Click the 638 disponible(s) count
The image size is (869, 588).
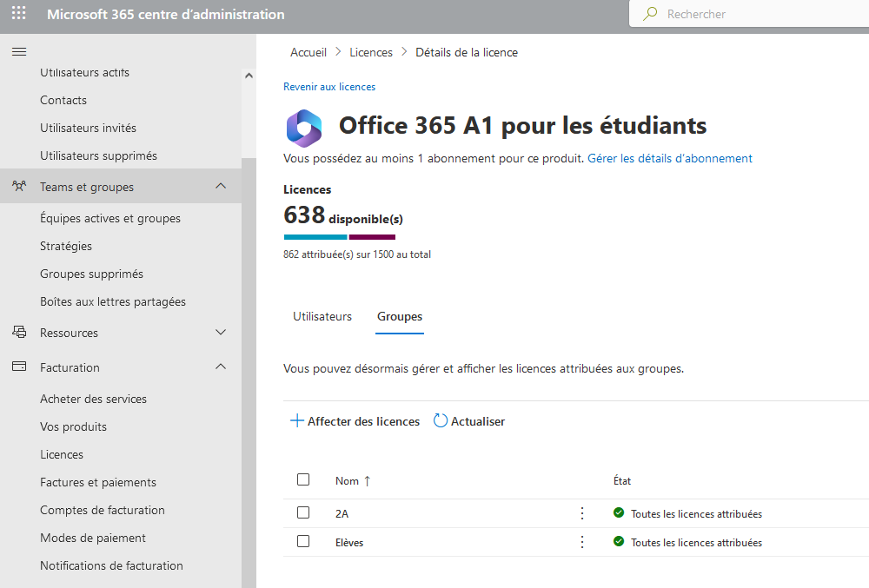343,215
